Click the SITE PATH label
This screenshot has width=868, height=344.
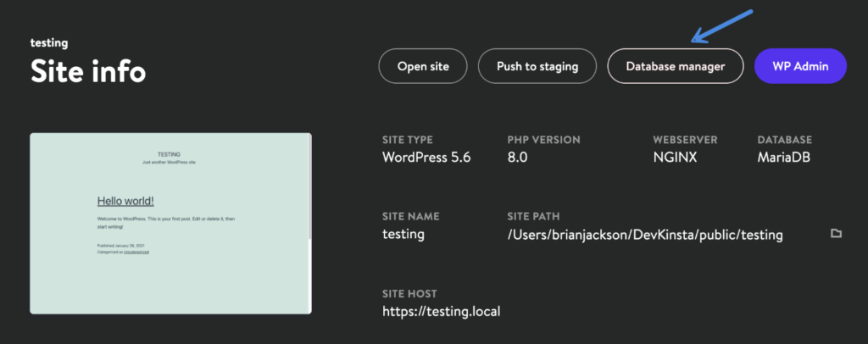pyautogui.click(x=533, y=216)
